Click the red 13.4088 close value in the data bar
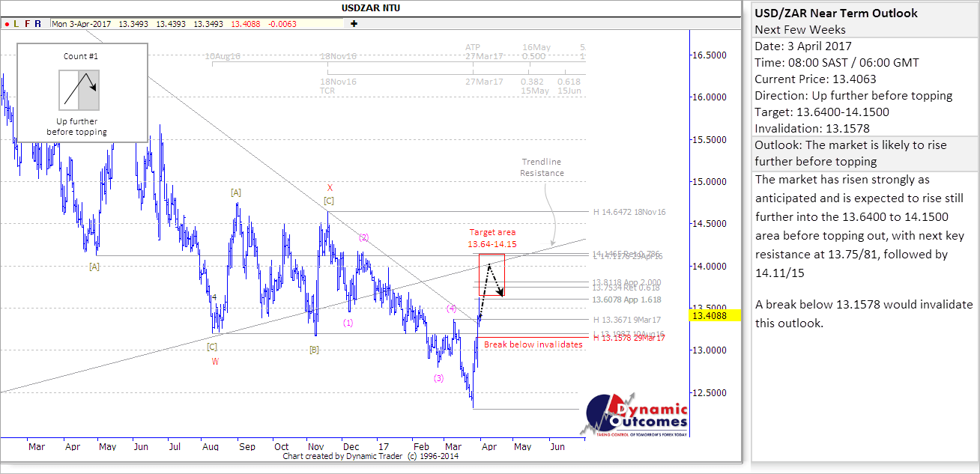Viewport: 980px width, 474px height. [246, 24]
